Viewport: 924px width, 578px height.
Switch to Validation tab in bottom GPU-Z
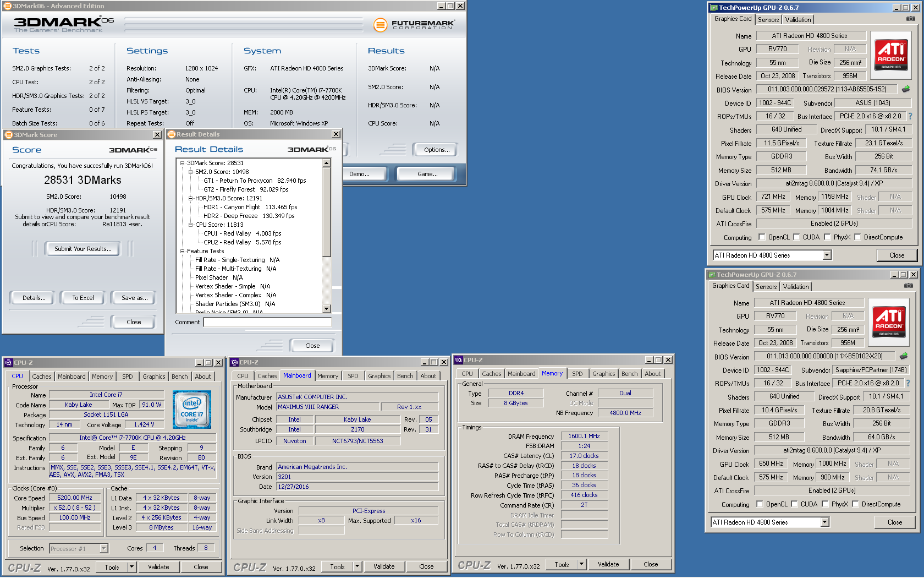(796, 287)
